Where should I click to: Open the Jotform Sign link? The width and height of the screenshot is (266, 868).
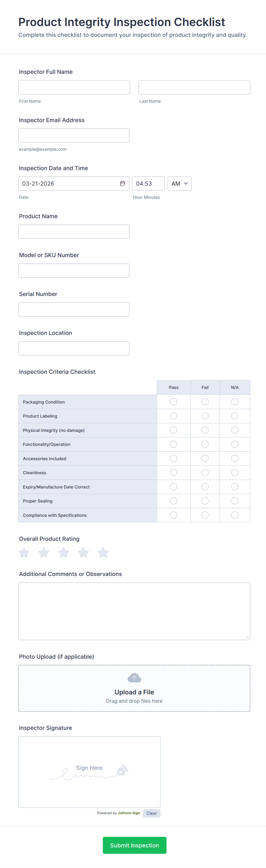(x=129, y=813)
